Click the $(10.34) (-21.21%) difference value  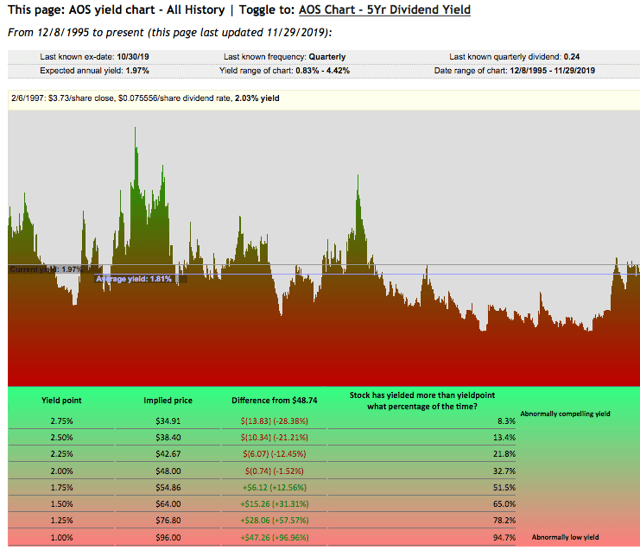pyautogui.click(x=274, y=437)
